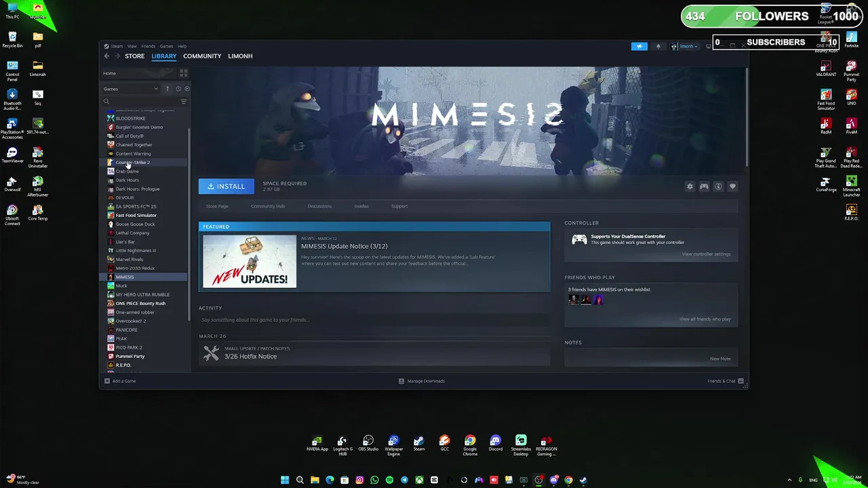Open the Steam notifications bell
This screenshot has height=488, width=868.
(x=658, y=46)
